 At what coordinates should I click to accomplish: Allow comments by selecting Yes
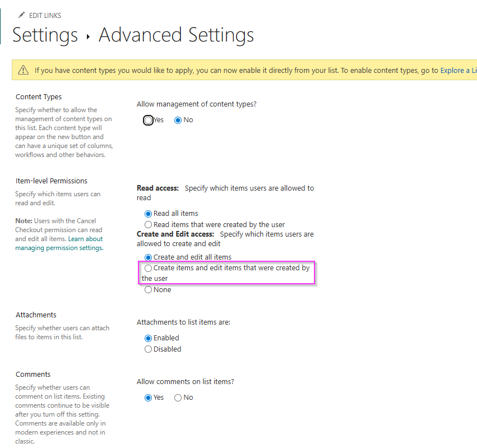(149, 398)
